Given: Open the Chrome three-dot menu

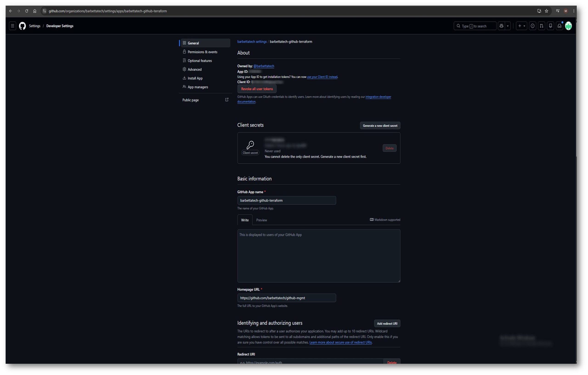Looking at the screenshot, I should 574,11.
